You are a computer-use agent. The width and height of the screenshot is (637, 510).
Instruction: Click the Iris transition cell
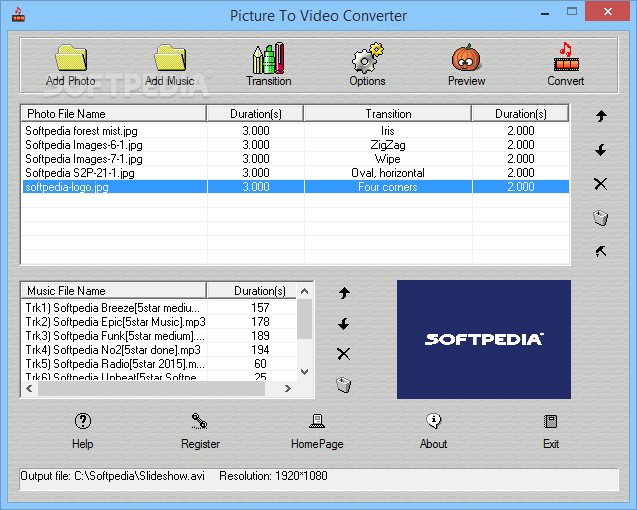(x=388, y=131)
